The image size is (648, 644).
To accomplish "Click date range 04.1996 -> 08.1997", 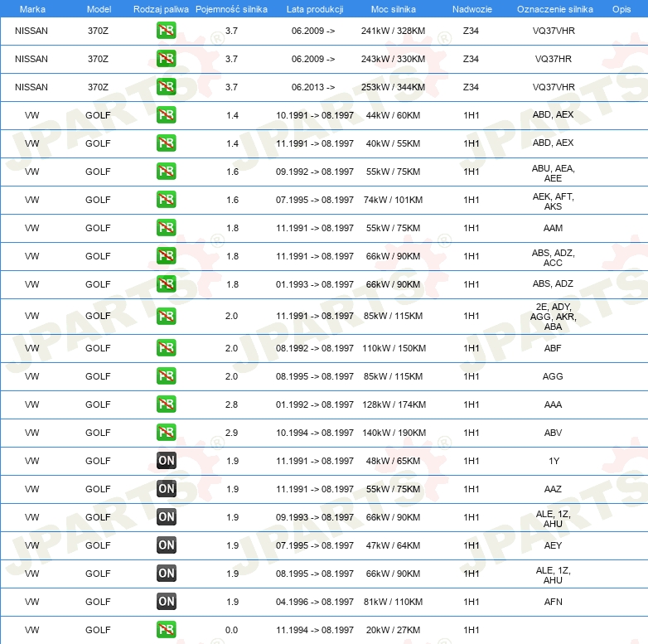I will (315, 602).
